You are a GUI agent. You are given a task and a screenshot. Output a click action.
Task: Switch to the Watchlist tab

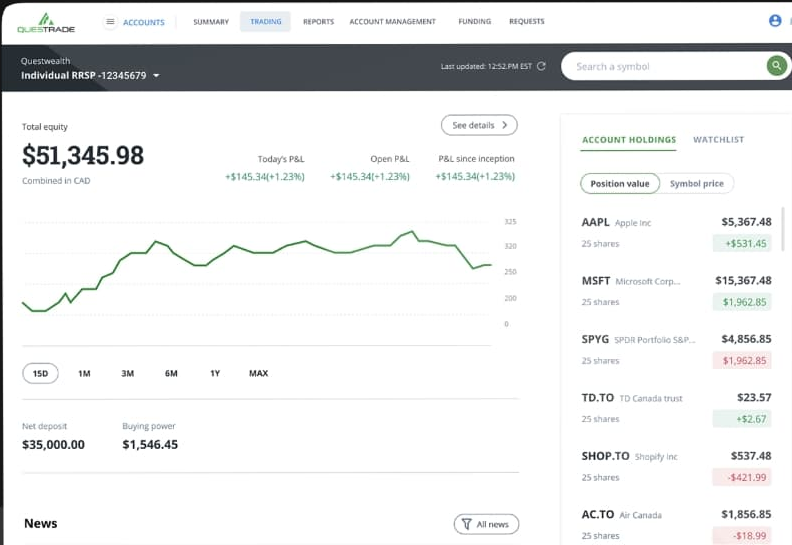719,140
